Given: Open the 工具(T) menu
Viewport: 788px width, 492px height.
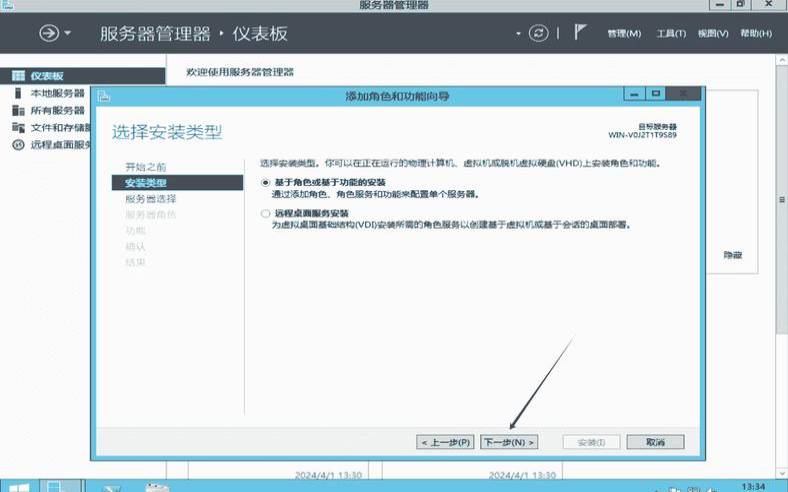Looking at the screenshot, I should (x=671, y=34).
